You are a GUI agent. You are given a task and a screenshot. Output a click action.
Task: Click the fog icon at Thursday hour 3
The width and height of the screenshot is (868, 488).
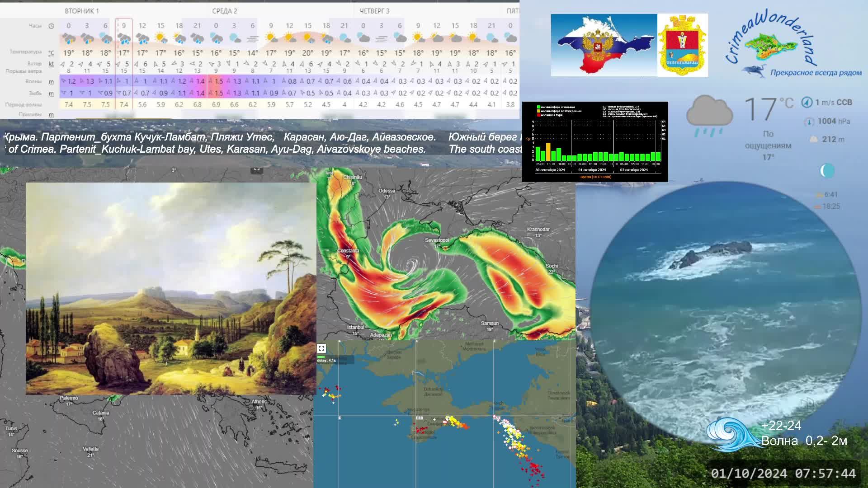click(x=381, y=39)
